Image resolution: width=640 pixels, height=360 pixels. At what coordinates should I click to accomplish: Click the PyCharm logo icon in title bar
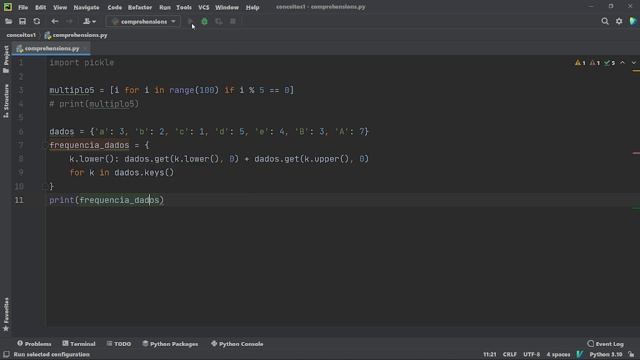[8, 7]
